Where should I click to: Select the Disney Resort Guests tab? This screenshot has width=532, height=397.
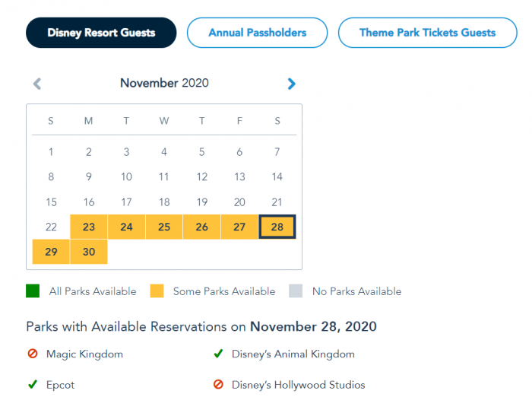point(101,33)
